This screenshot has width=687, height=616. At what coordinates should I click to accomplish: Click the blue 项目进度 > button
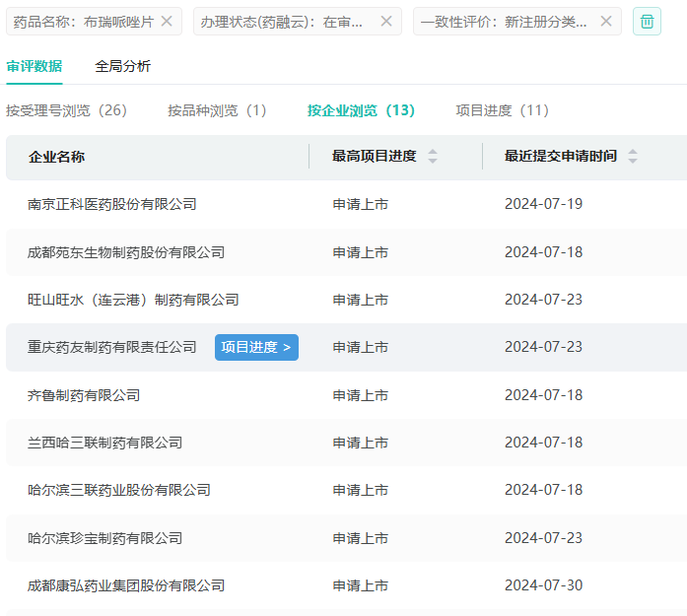(256, 347)
